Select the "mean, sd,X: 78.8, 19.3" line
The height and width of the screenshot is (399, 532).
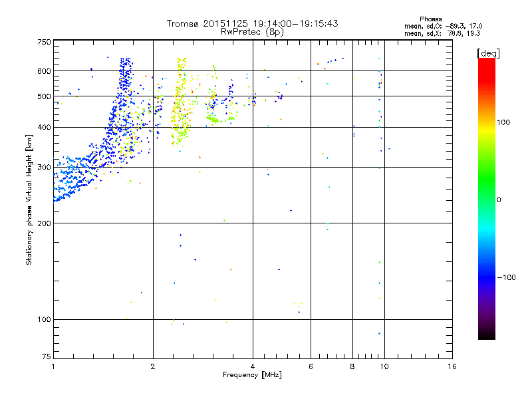pyautogui.click(x=442, y=33)
